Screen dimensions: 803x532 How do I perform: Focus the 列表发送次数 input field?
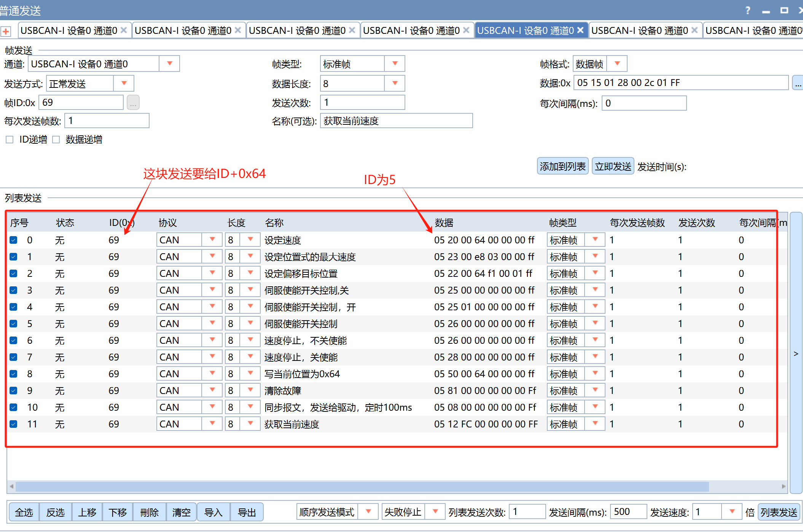coord(527,512)
